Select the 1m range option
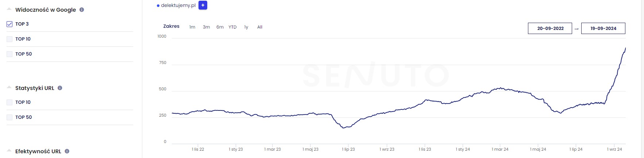 pyautogui.click(x=192, y=27)
